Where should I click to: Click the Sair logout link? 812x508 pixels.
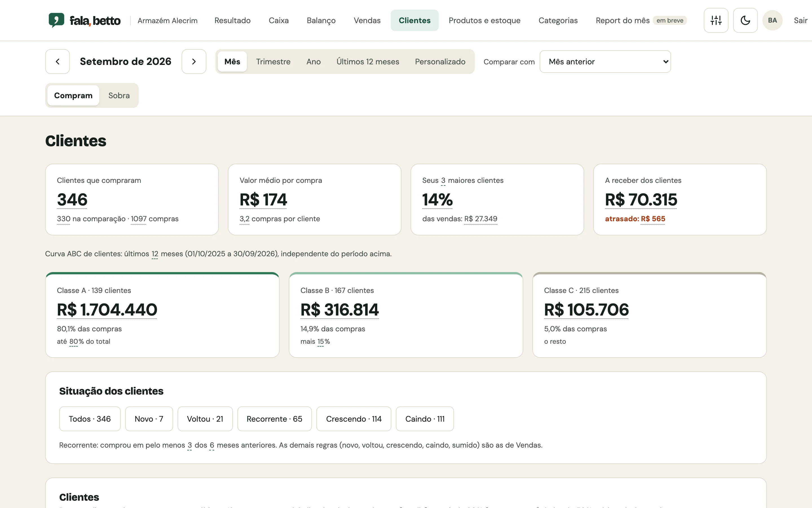pos(800,21)
